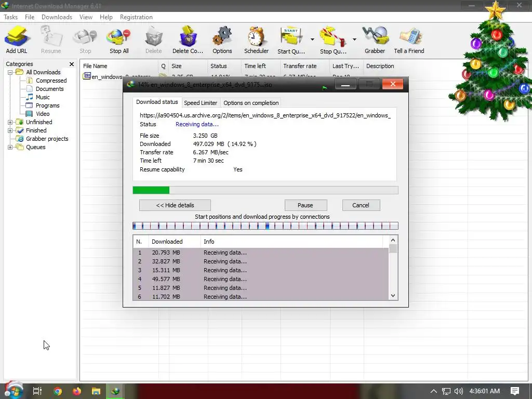532x399 pixels.
Task: Select connection row 1 with 20.793 MB
Action: click(261, 252)
